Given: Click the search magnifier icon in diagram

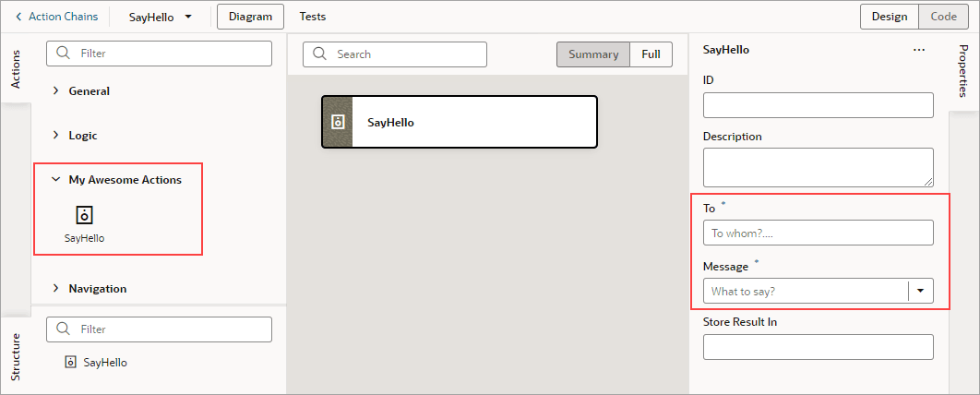Looking at the screenshot, I should [320, 54].
